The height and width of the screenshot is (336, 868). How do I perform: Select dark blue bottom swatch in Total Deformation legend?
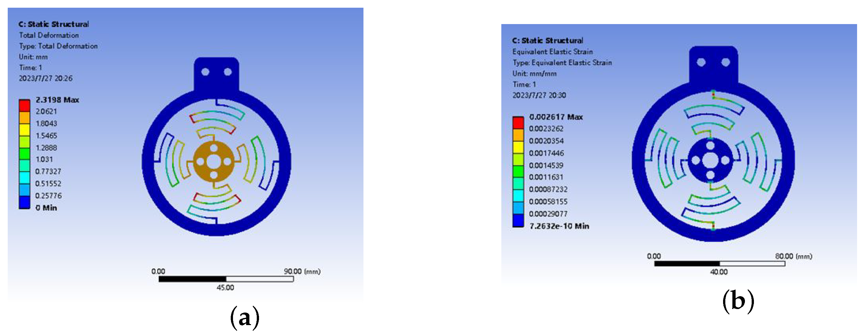24,202
